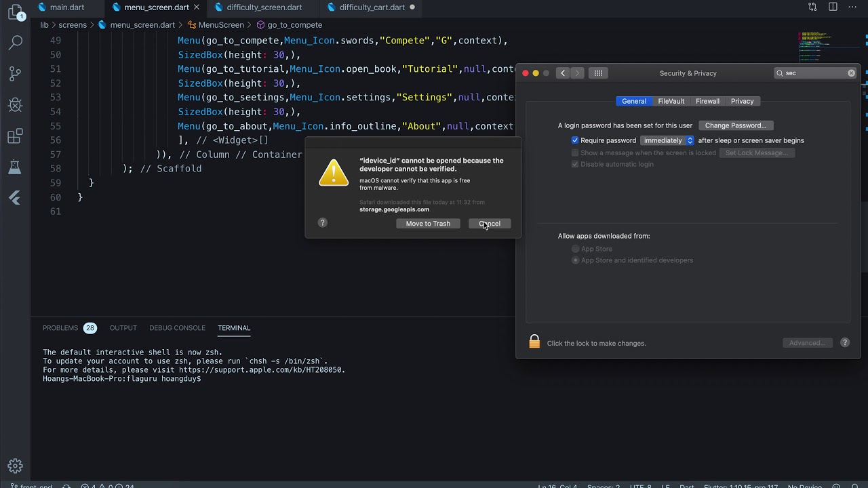
Task: Open the Manage gear in VS Code
Action: tap(15, 466)
